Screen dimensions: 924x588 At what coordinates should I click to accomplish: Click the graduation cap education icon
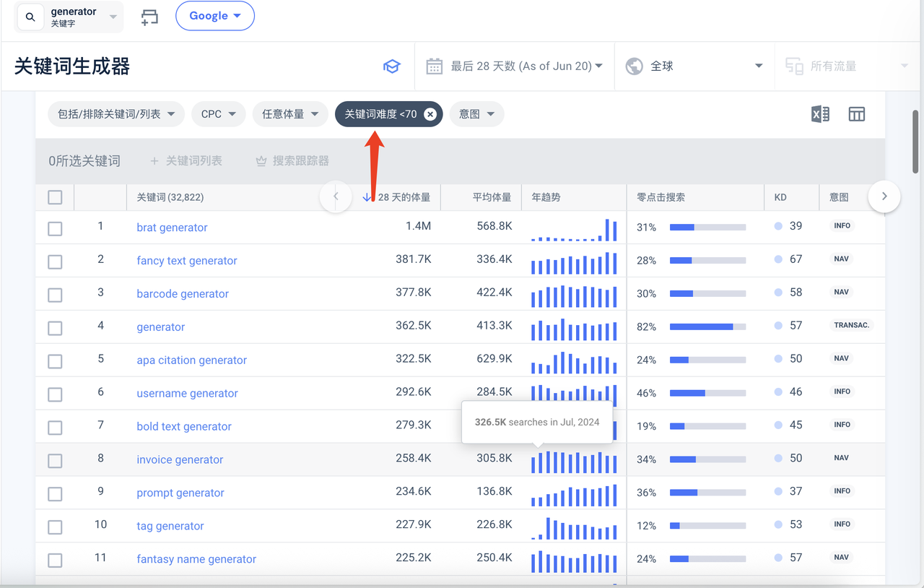pyautogui.click(x=391, y=66)
